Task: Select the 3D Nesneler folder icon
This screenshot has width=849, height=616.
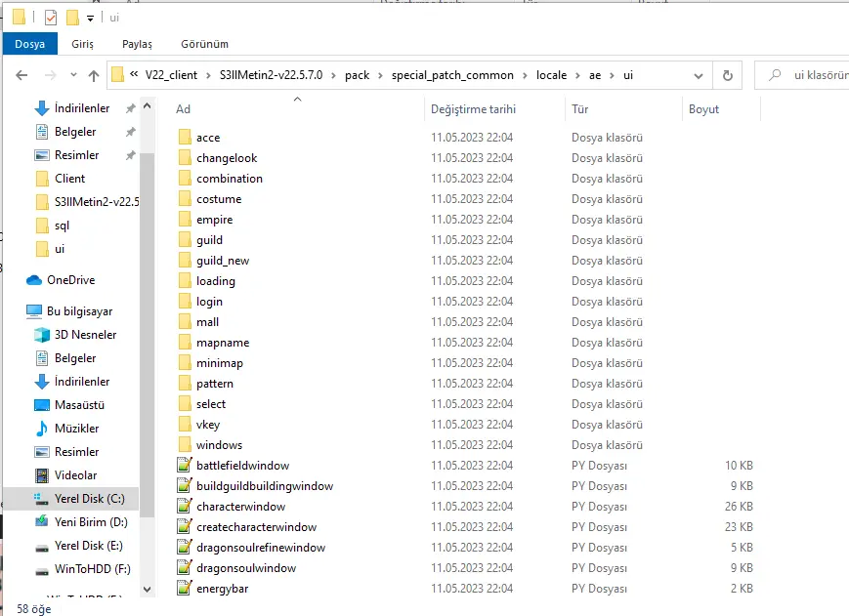Action: tap(42, 335)
